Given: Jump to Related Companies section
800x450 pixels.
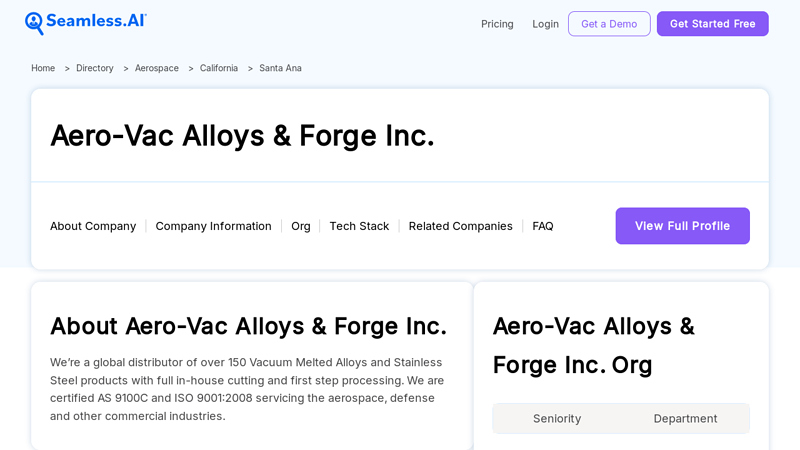Looking at the screenshot, I should coord(460,226).
